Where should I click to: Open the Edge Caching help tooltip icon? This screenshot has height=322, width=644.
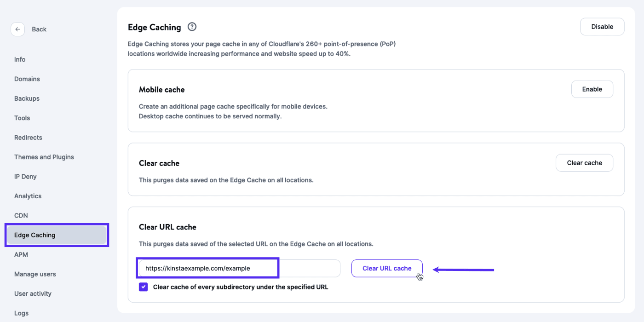[192, 27]
